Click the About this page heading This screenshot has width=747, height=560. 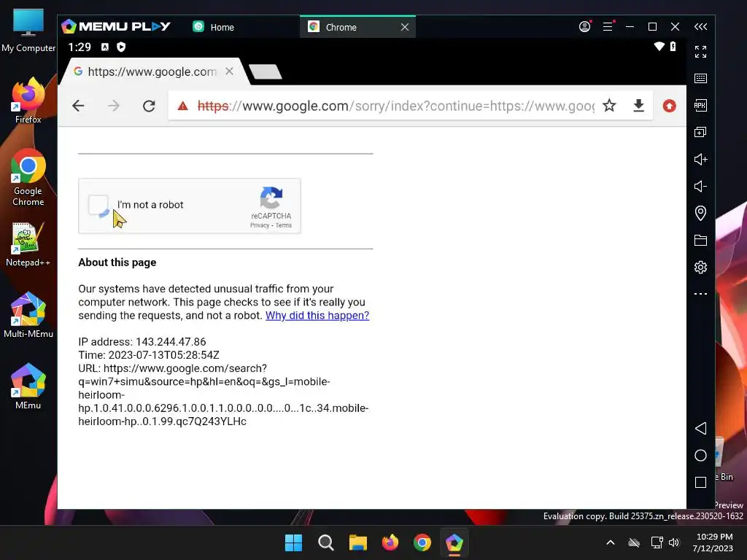pyautogui.click(x=117, y=262)
